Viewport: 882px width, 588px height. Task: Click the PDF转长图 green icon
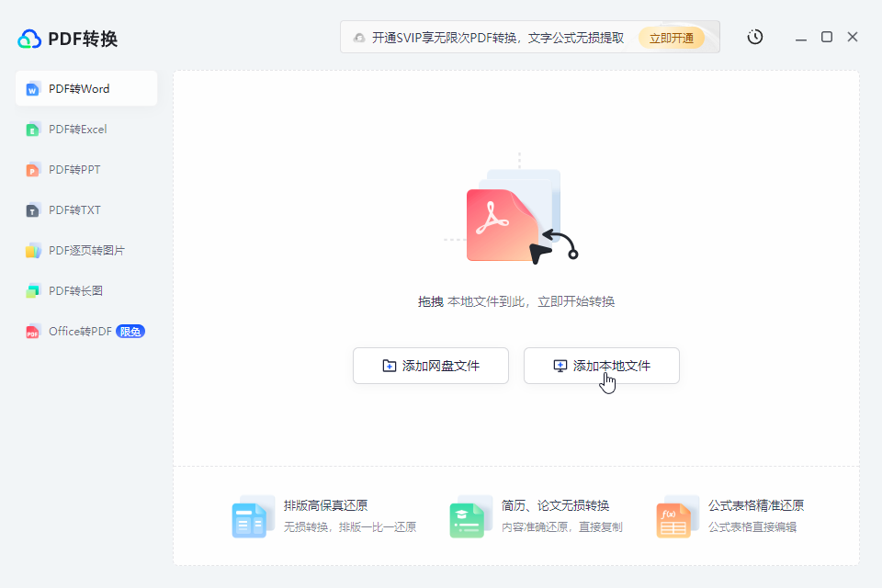(x=33, y=291)
